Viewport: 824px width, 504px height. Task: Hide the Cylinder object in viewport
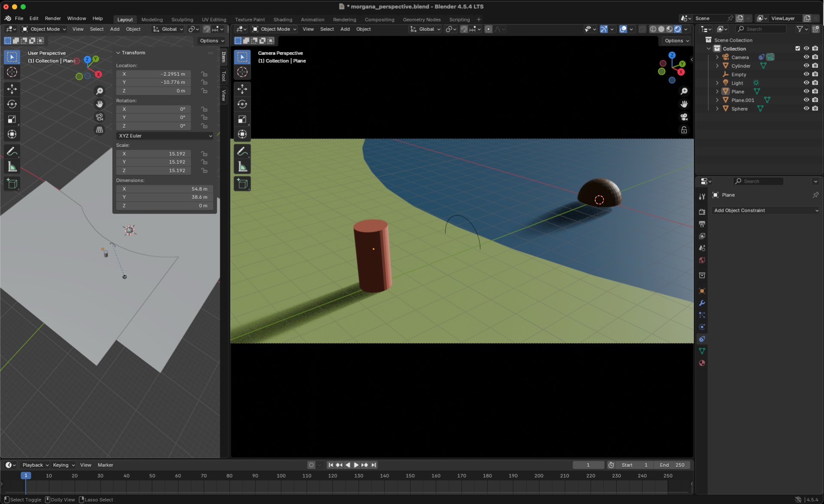[x=806, y=66]
